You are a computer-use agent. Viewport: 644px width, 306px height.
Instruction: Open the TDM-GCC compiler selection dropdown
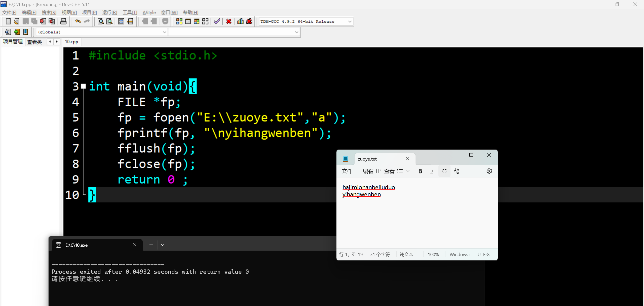(350, 21)
